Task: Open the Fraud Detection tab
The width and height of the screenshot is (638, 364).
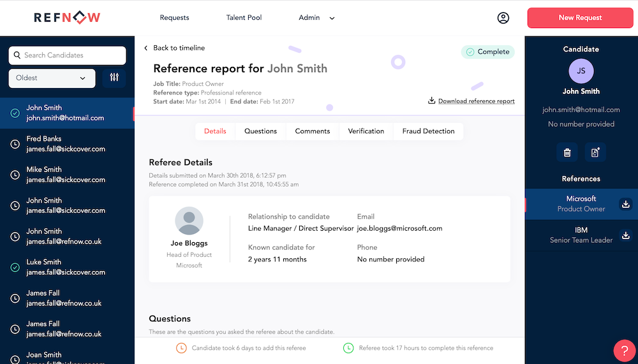Action: pos(428,131)
